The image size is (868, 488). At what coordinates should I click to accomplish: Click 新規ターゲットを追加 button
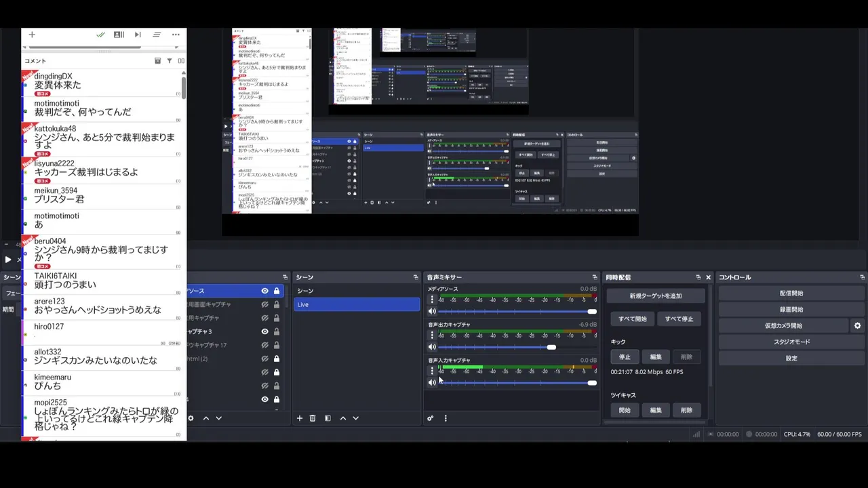click(656, 296)
